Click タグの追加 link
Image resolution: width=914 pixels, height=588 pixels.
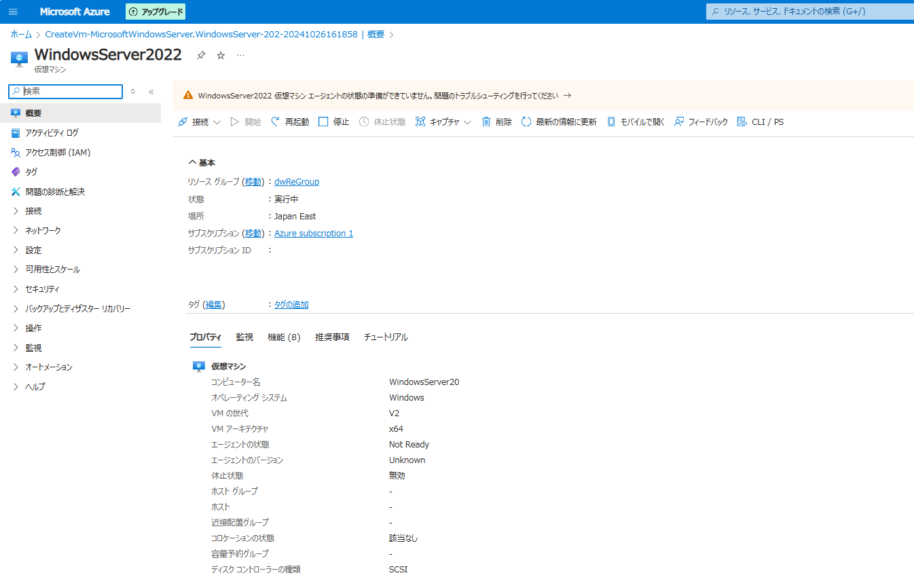pyautogui.click(x=291, y=305)
